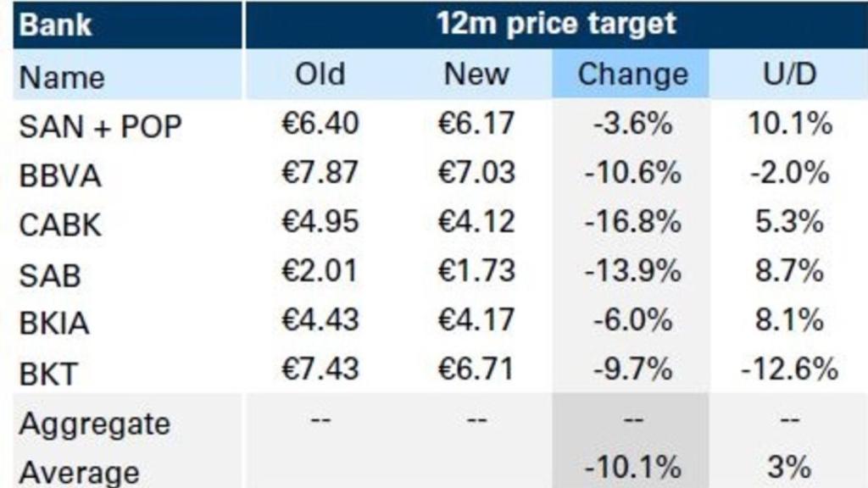
Task: Select the BKIA row label
Action: click(x=54, y=323)
